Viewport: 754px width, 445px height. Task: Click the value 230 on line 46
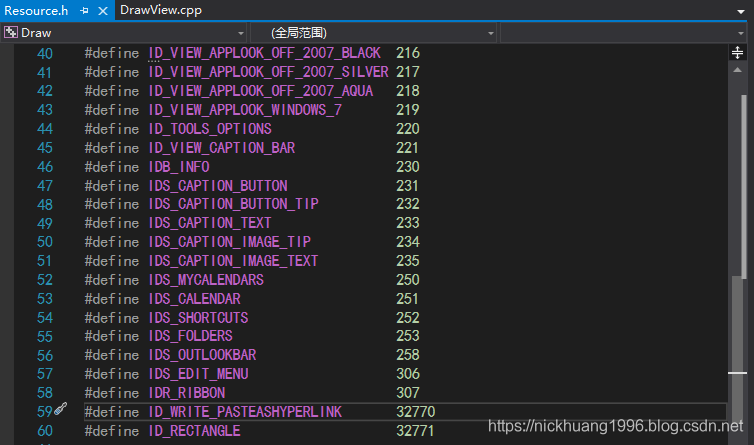[408, 166]
